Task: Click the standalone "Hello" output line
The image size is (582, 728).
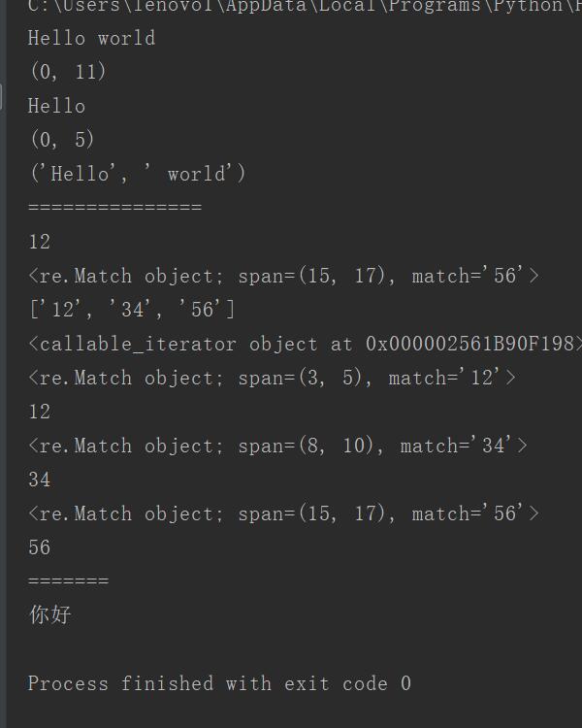Action: pos(56,106)
